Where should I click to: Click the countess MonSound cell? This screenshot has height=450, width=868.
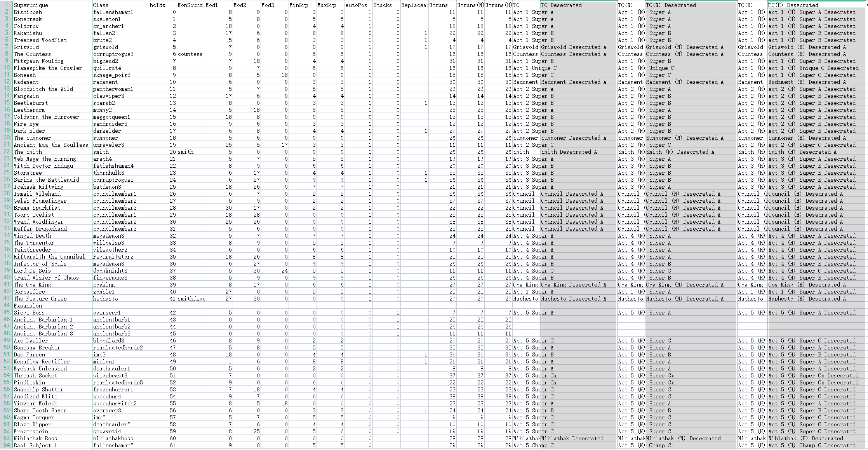[190, 54]
